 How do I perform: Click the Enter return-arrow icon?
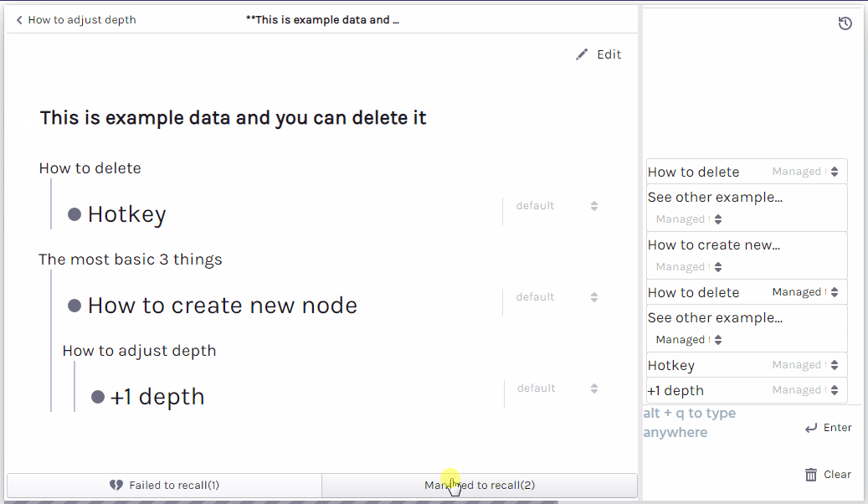coord(810,428)
